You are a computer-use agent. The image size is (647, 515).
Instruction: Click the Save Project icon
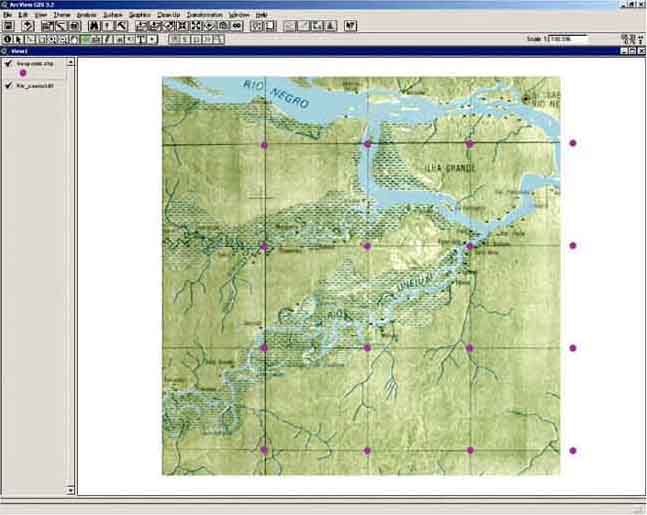[7, 25]
